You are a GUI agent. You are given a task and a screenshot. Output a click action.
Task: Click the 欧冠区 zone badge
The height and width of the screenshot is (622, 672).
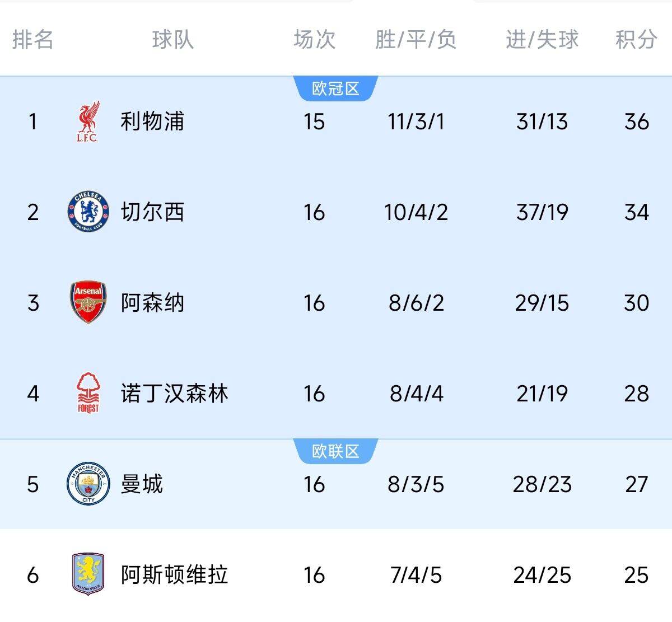click(x=335, y=89)
